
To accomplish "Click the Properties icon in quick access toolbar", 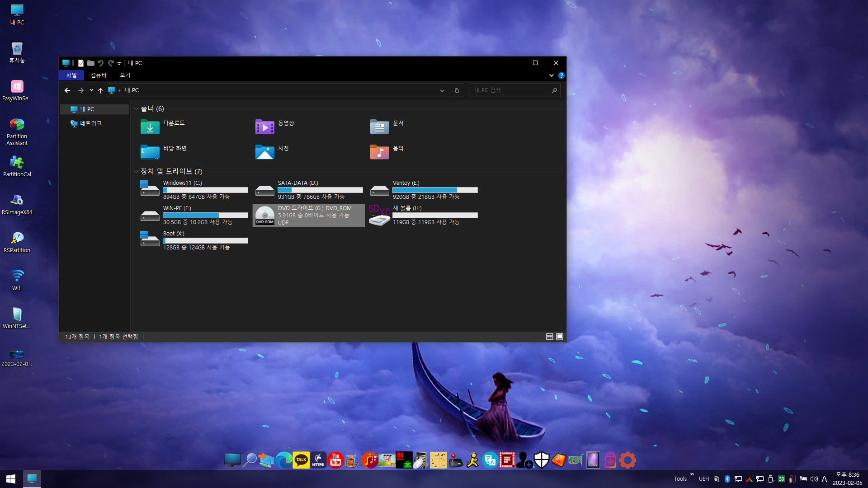I will tap(80, 63).
